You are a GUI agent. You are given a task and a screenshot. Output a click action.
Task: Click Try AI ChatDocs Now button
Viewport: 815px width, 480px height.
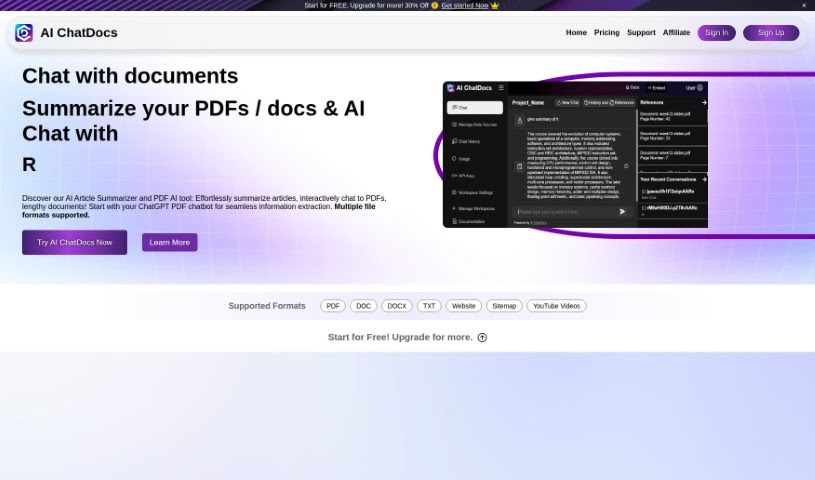click(74, 242)
